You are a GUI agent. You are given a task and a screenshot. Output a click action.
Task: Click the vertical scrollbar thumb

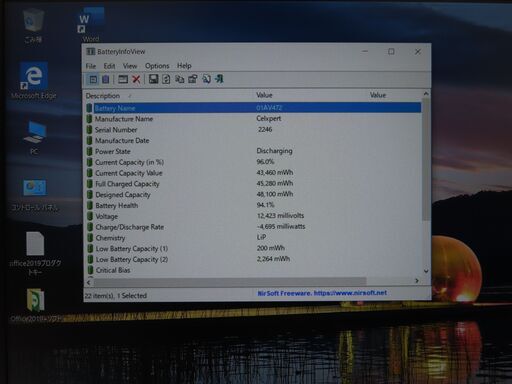click(426, 159)
